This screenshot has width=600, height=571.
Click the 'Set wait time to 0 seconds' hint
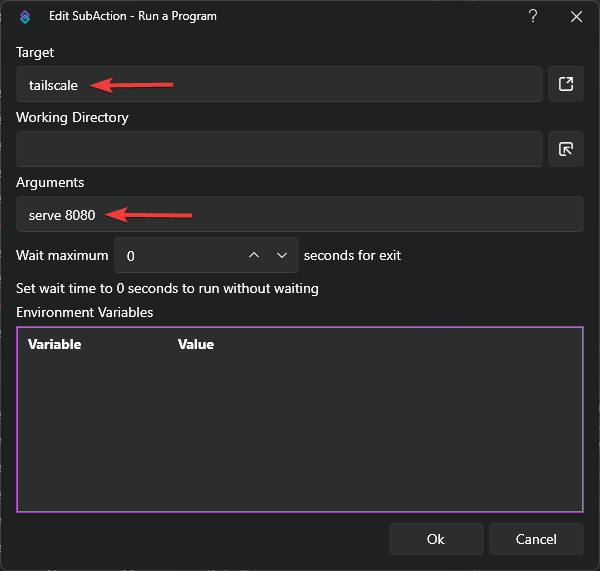[167, 288]
